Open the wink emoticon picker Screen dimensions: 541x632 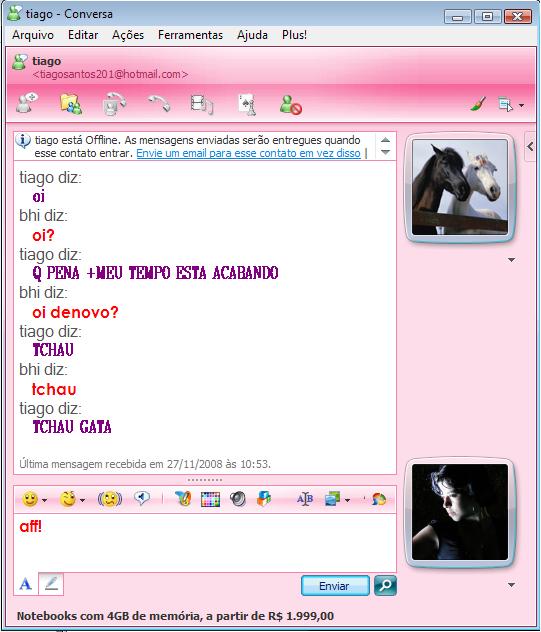pos(68,499)
